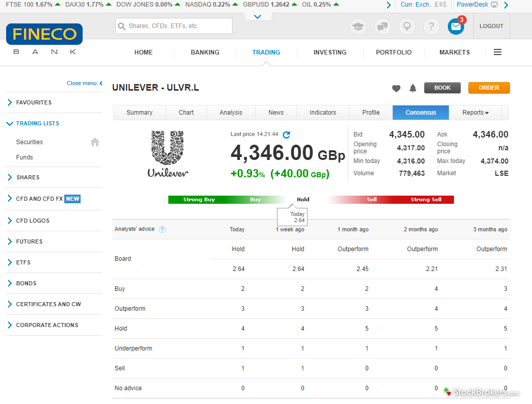Open the Markets navigation menu
The width and height of the screenshot is (532, 404).
454,52
